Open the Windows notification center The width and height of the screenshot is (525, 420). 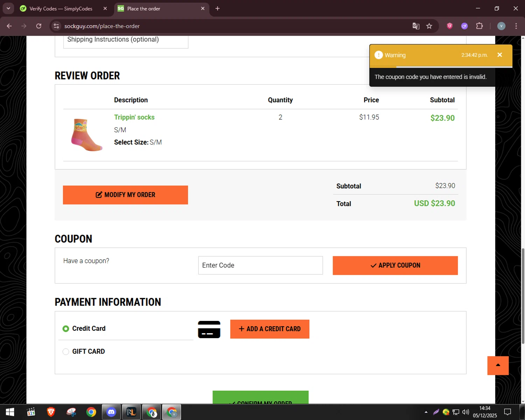point(507,412)
